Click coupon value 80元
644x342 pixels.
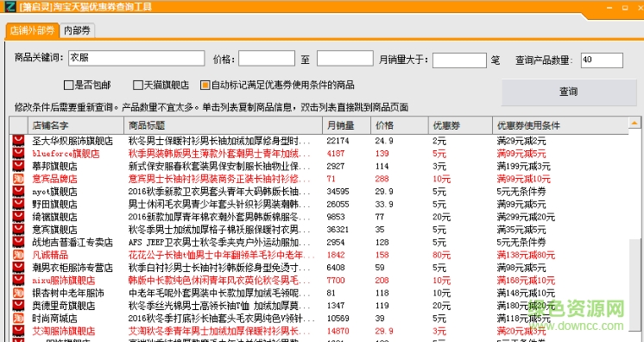(441, 256)
